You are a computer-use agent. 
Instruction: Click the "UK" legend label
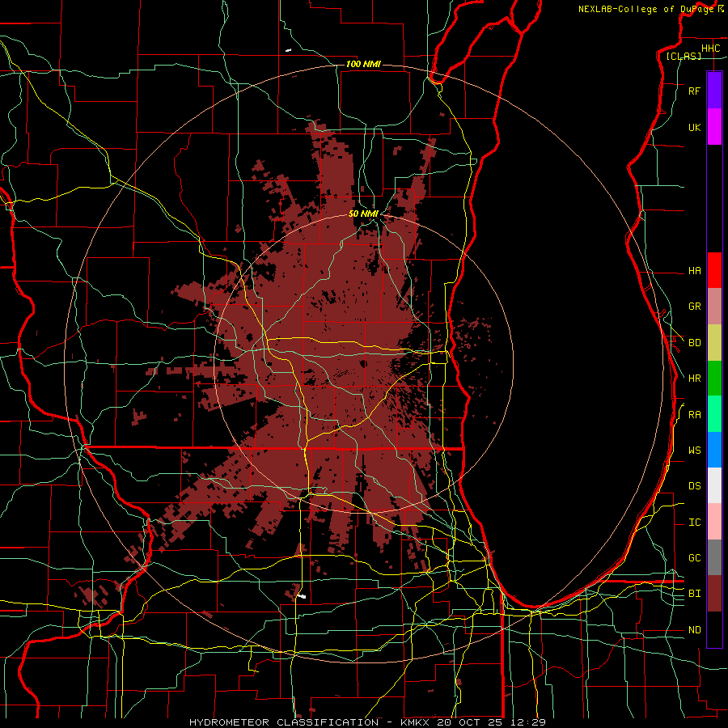tap(694, 127)
